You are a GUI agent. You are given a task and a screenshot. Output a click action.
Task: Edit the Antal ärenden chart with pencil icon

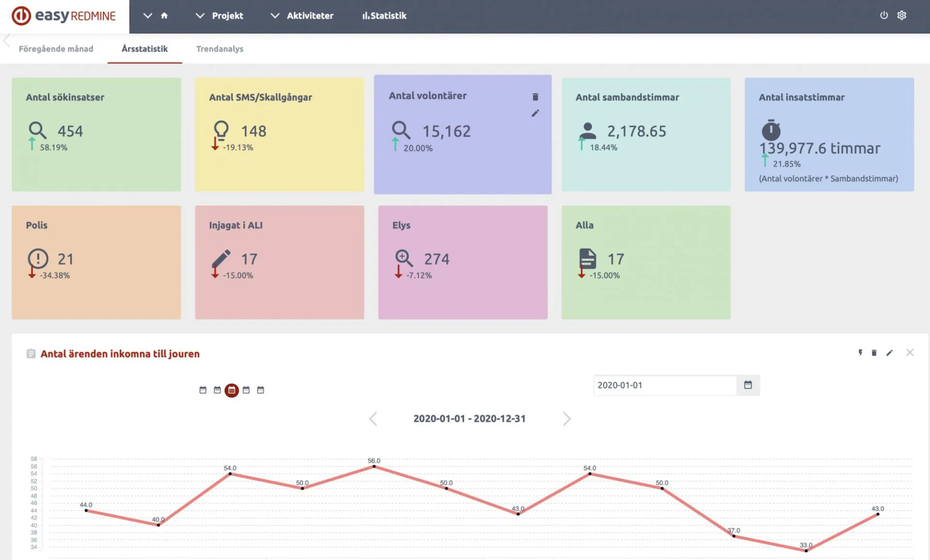[x=889, y=353]
